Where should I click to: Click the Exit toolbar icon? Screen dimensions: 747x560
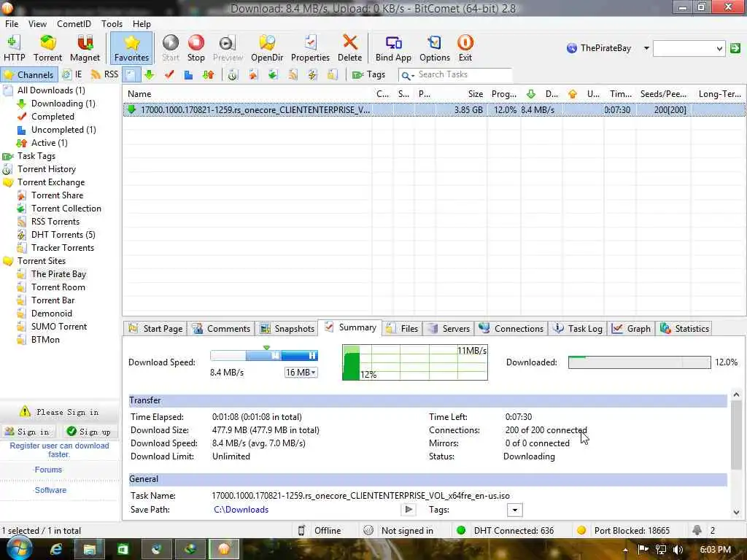coord(465,48)
